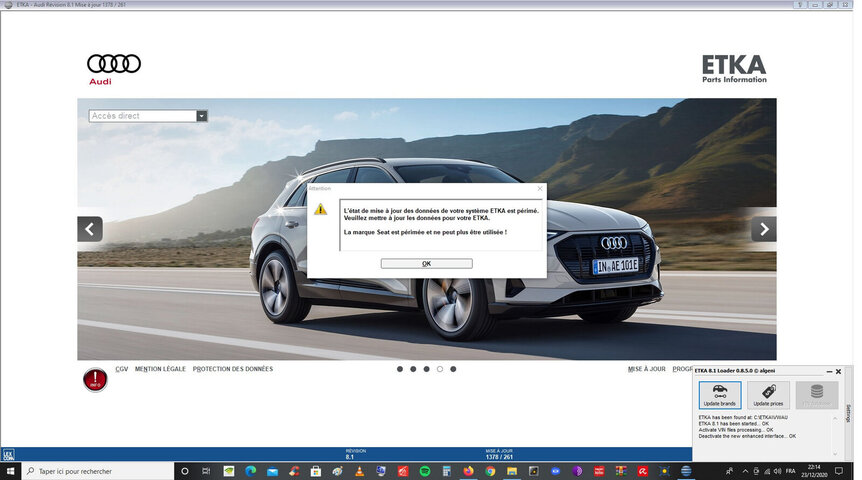Image resolution: width=862 pixels, height=480 pixels.
Task: Close the Attention warning dialog with X
Action: click(539, 189)
